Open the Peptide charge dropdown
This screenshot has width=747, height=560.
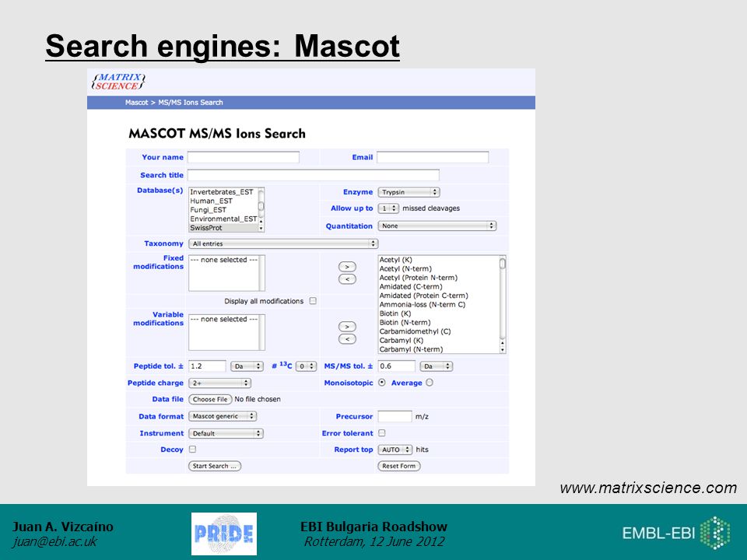tap(219, 383)
